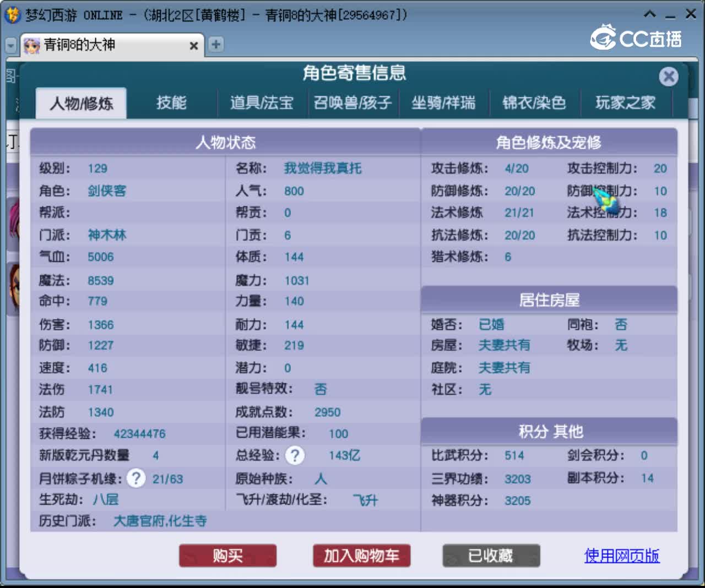Close the 青铜8的大神 tab
Screen dimensions: 705x588
(x=194, y=46)
